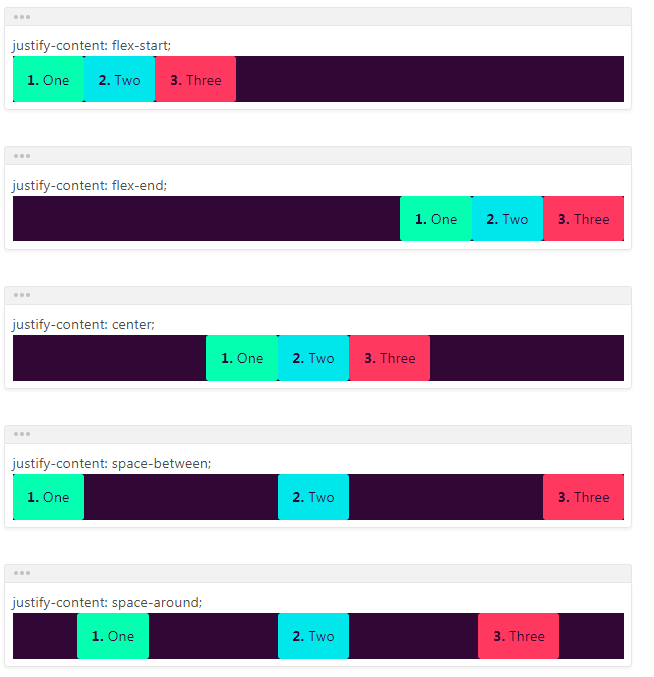This screenshot has height=677, width=654.
Task: Select the green One box in the center row
Action: coord(242,358)
